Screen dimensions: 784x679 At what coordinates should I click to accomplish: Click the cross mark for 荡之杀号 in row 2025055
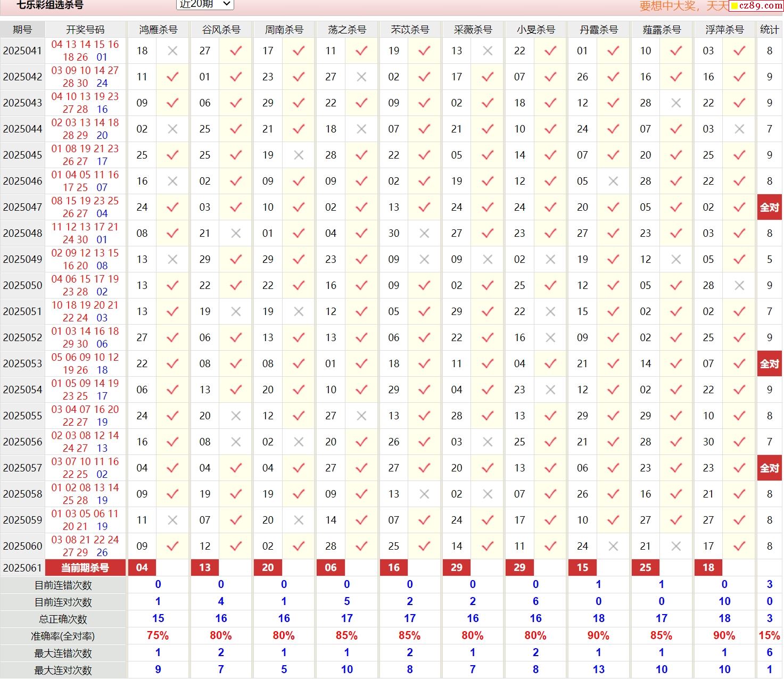(x=361, y=416)
